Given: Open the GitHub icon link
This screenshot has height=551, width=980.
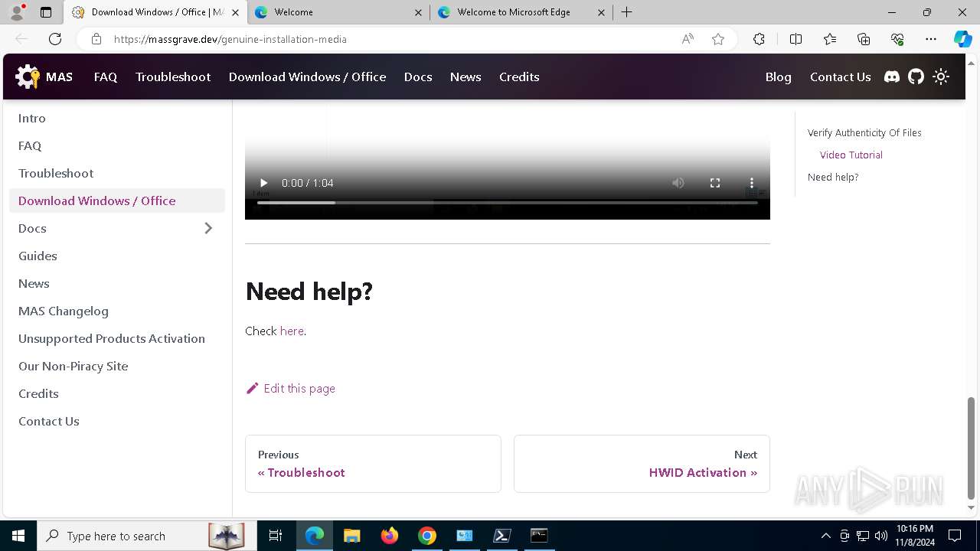Looking at the screenshot, I should (x=916, y=77).
